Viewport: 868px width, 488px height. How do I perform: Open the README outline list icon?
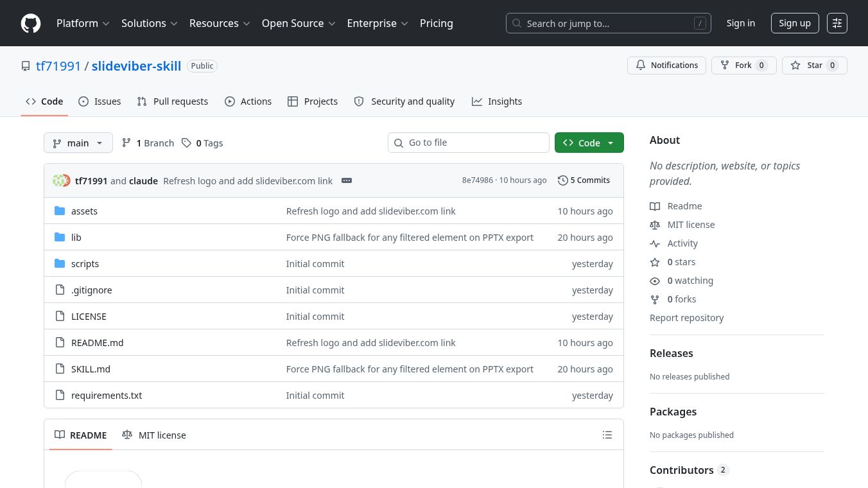[x=607, y=435]
